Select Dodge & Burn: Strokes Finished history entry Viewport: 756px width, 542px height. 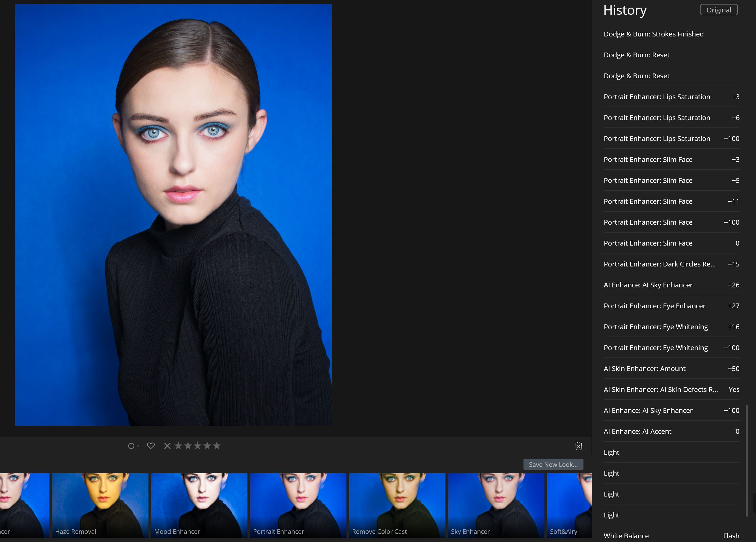(x=653, y=34)
